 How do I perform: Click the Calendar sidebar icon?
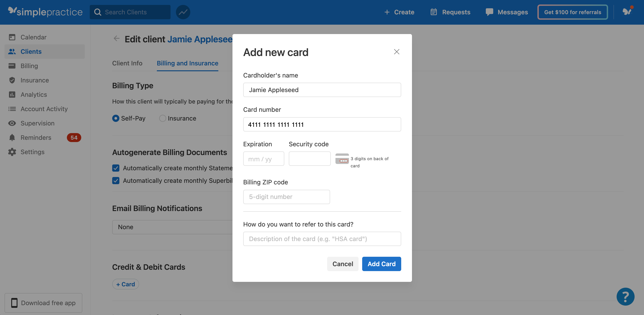point(12,37)
